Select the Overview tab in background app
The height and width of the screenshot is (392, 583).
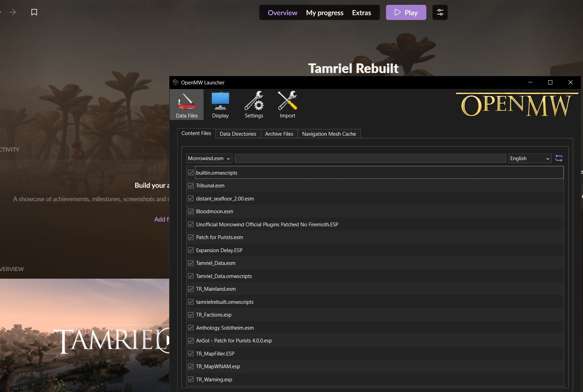coord(282,13)
